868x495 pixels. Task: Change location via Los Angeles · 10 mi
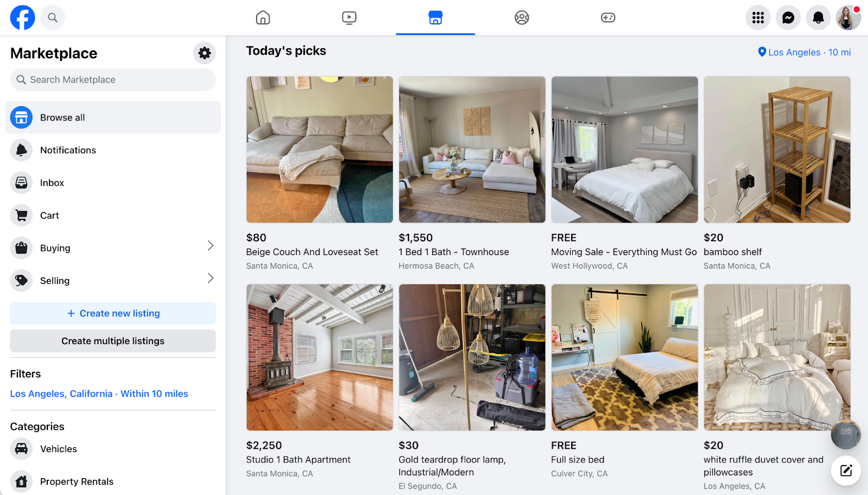[804, 52]
